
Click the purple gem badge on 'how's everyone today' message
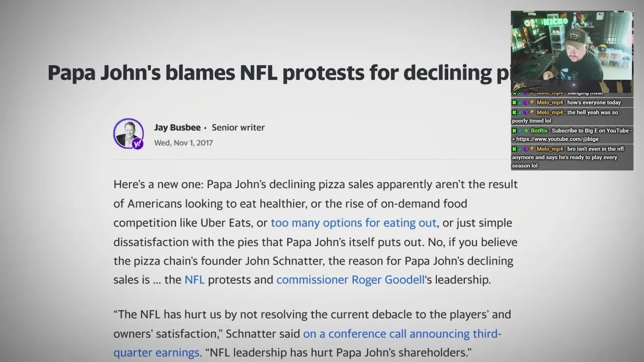526,103
